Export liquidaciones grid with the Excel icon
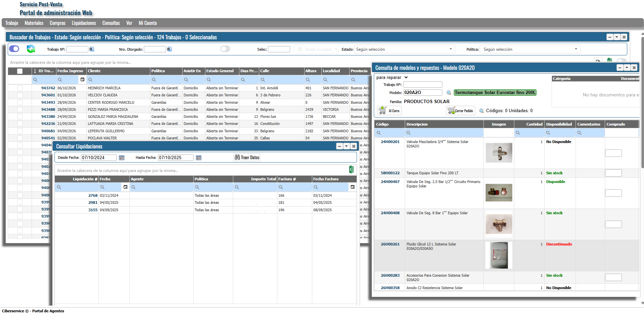The height and width of the screenshot is (316, 644). coord(351,170)
